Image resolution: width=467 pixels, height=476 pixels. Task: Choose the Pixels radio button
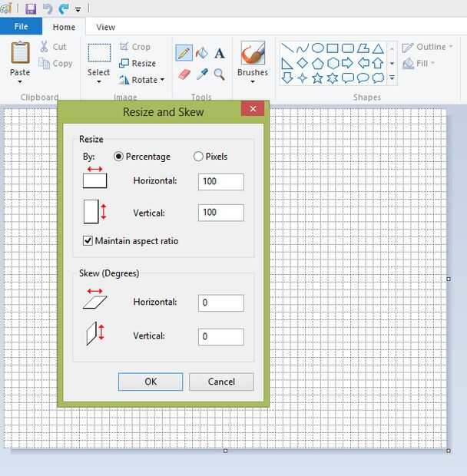point(198,157)
